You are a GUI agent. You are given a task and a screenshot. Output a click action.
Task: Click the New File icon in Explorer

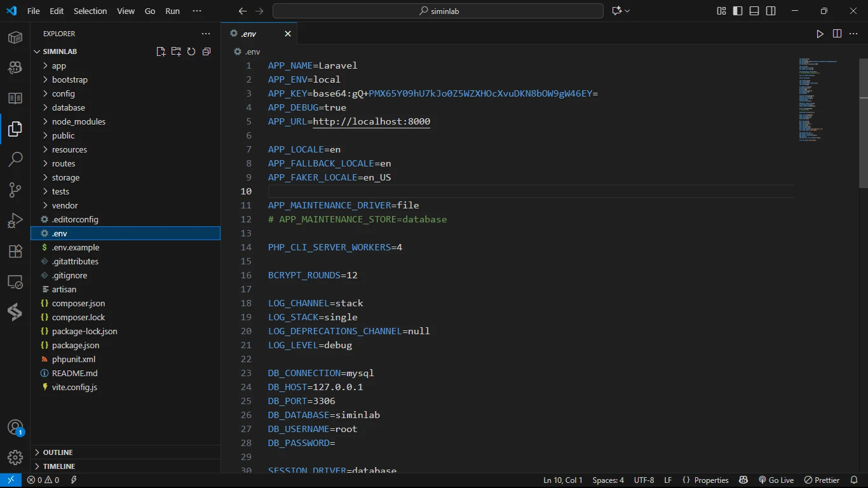tap(161, 51)
